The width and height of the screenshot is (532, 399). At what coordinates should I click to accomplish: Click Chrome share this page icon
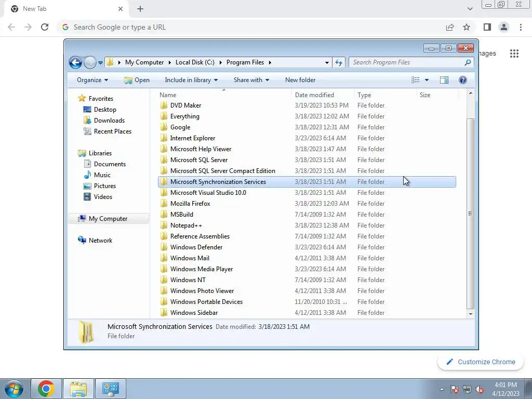[x=450, y=27]
